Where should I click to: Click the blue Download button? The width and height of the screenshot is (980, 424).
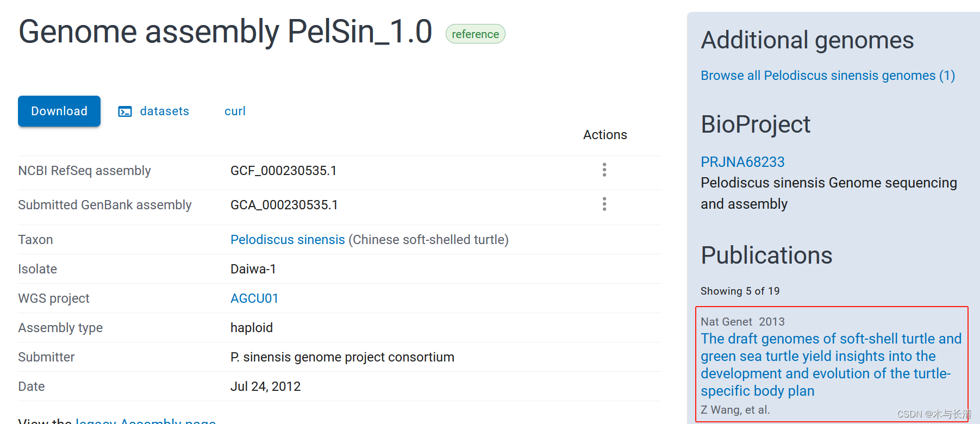pos(59,111)
